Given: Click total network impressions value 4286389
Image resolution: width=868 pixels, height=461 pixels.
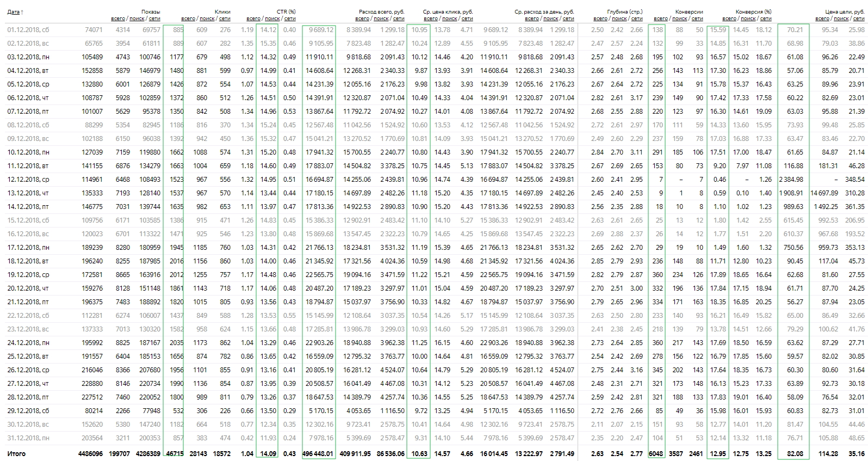Looking at the screenshot, I should coord(148,453).
